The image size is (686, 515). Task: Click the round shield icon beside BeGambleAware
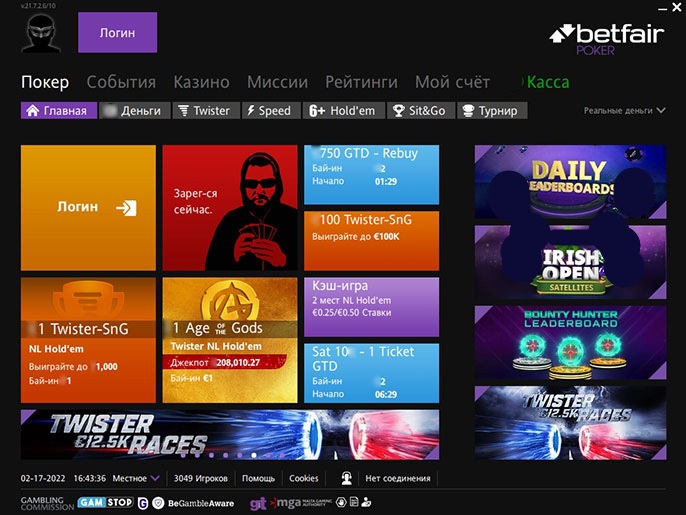(158, 503)
